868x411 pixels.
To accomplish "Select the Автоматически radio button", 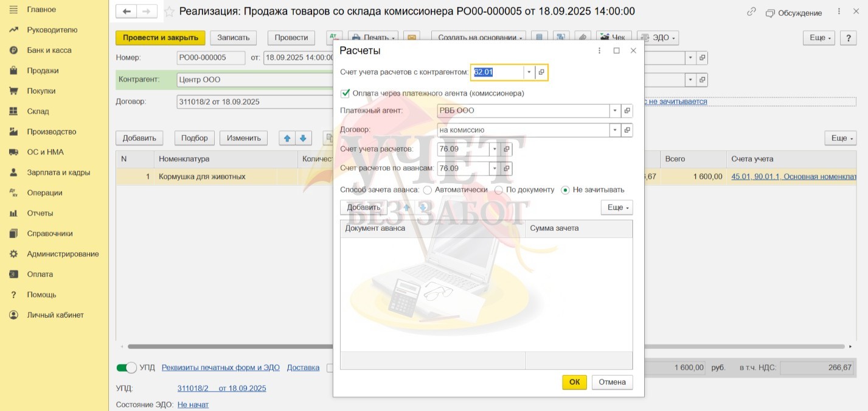I will tap(428, 190).
